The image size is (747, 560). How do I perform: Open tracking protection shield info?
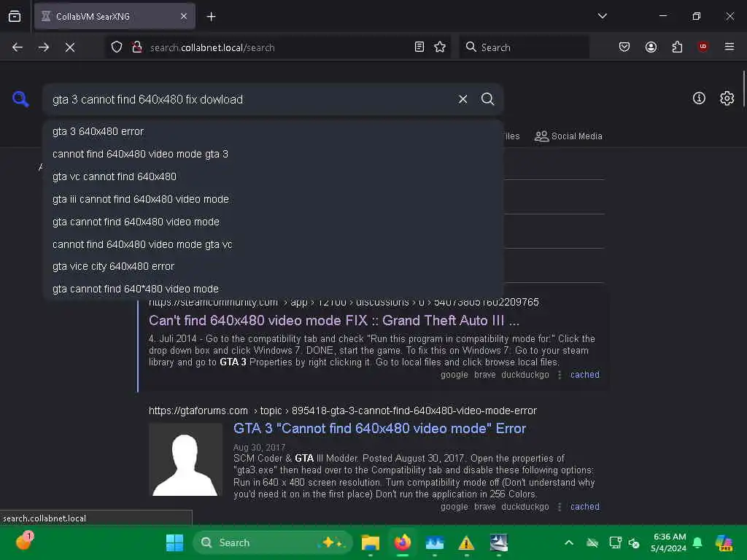(x=117, y=47)
